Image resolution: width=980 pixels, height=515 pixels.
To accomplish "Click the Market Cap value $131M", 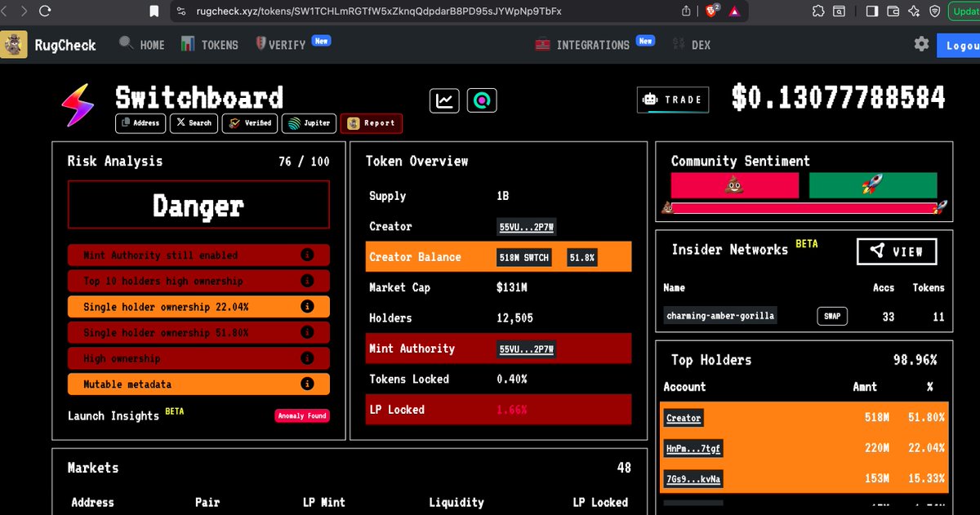I will [x=514, y=287].
